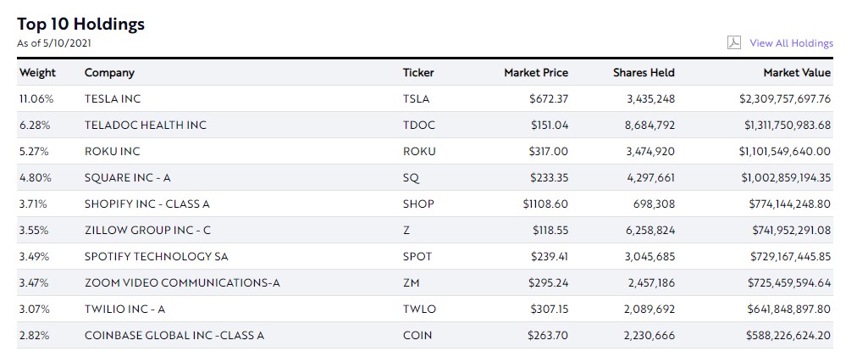
Task: Click the Market Value column header
Action: pyautogui.click(x=797, y=73)
